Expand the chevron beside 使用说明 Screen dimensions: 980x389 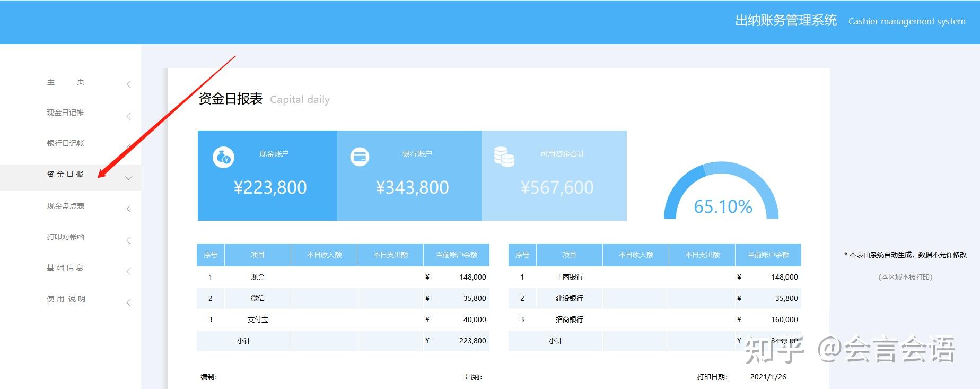[129, 303]
